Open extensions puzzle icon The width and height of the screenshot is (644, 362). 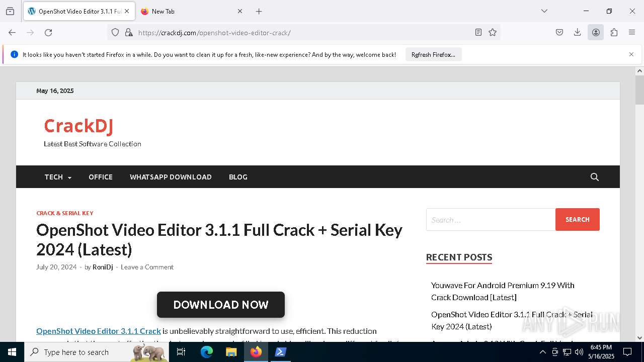click(614, 33)
